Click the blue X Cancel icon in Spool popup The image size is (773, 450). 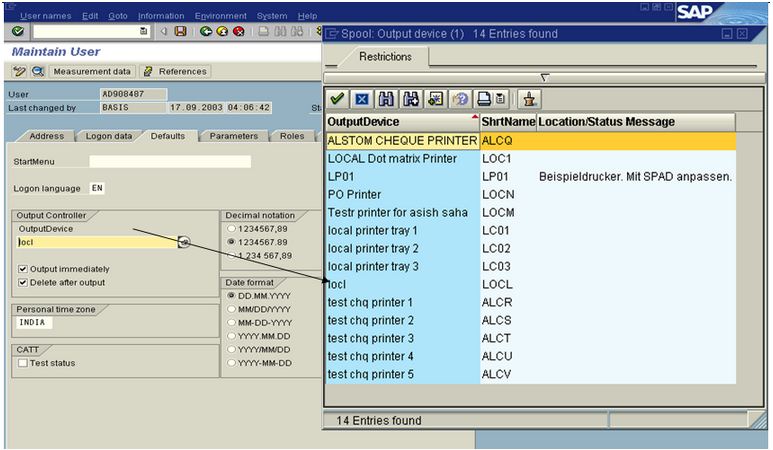[362, 99]
